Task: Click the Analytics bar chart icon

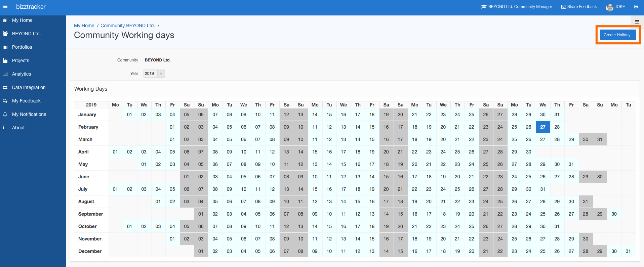Action: point(5,74)
